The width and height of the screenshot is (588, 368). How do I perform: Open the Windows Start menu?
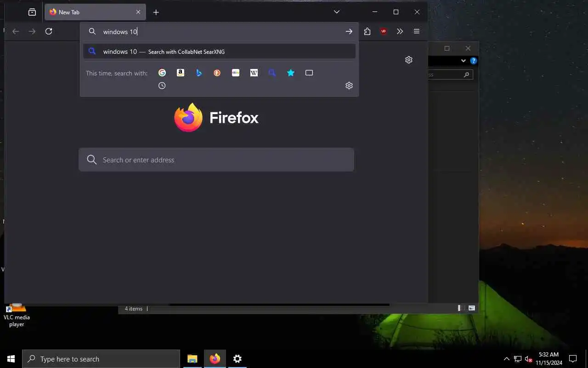(11, 359)
